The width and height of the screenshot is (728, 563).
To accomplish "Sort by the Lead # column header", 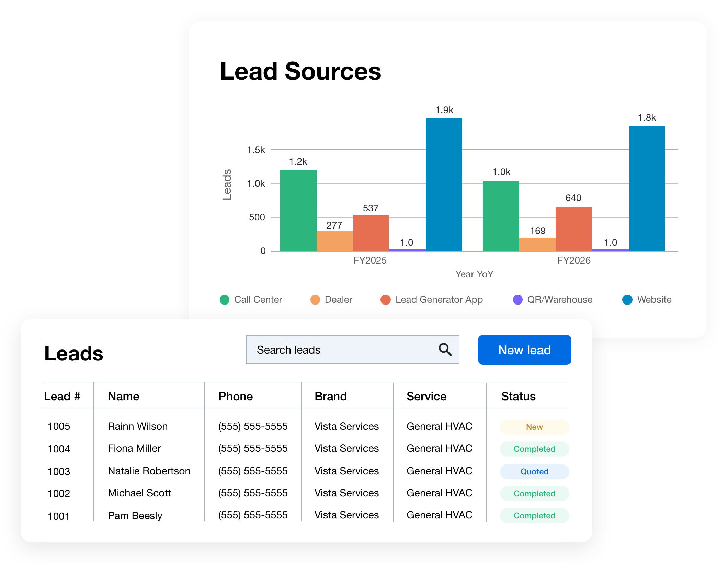I will pos(62,396).
